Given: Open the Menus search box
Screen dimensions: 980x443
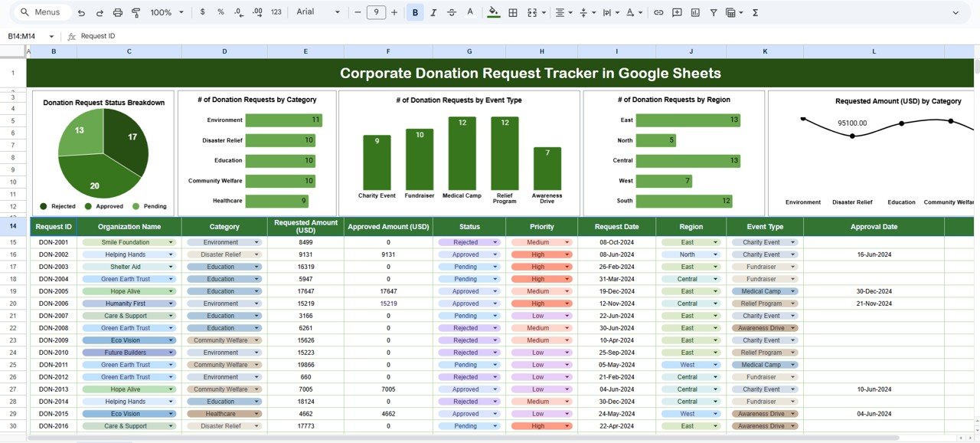Looking at the screenshot, I should (x=41, y=12).
